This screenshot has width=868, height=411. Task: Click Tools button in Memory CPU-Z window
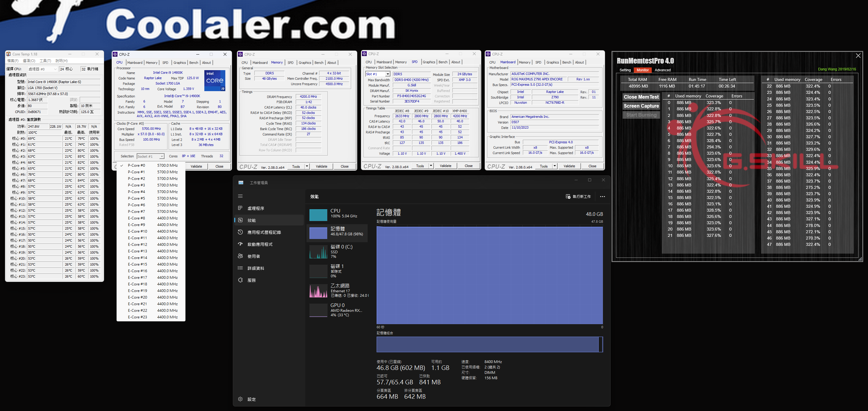(x=296, y=167)
